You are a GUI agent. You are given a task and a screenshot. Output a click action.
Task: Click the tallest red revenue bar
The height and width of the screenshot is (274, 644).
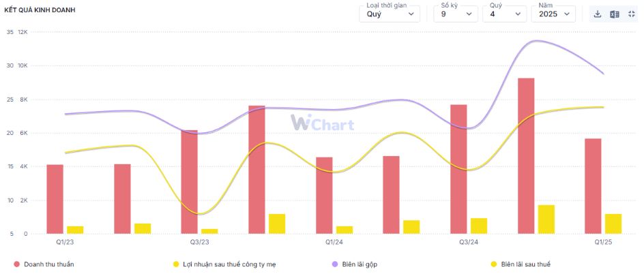pos(526,156)
